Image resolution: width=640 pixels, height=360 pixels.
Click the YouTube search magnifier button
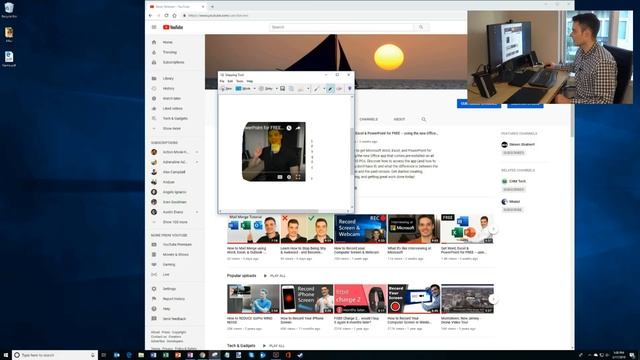pyautogui.click(x=421, y=27)
